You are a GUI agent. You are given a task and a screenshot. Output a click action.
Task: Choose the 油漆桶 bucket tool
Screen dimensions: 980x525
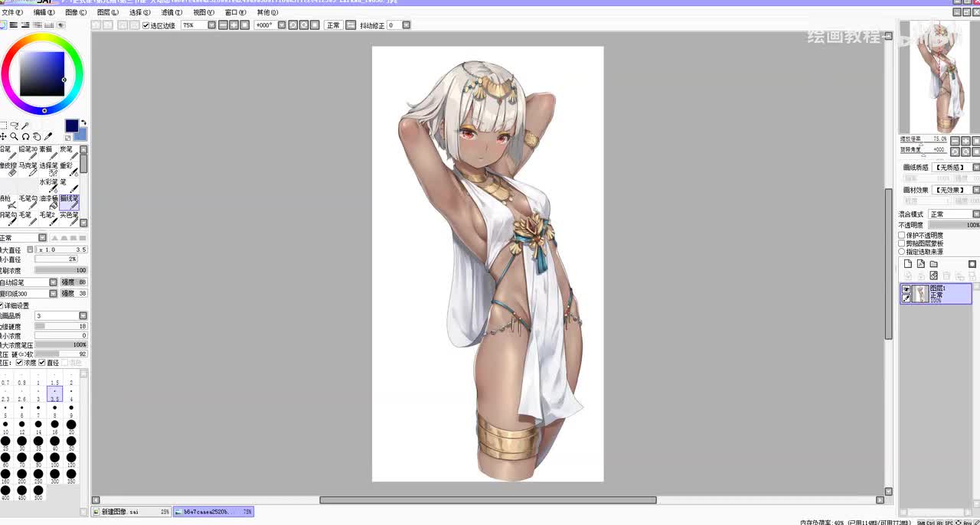click(49, 203)
